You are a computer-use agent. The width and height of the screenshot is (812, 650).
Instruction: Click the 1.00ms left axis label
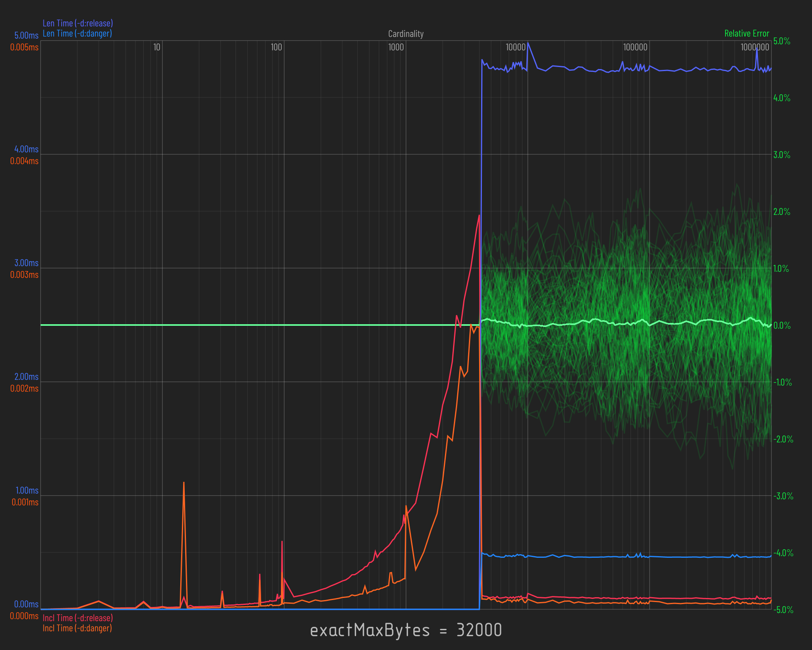[x=26, y=490]
